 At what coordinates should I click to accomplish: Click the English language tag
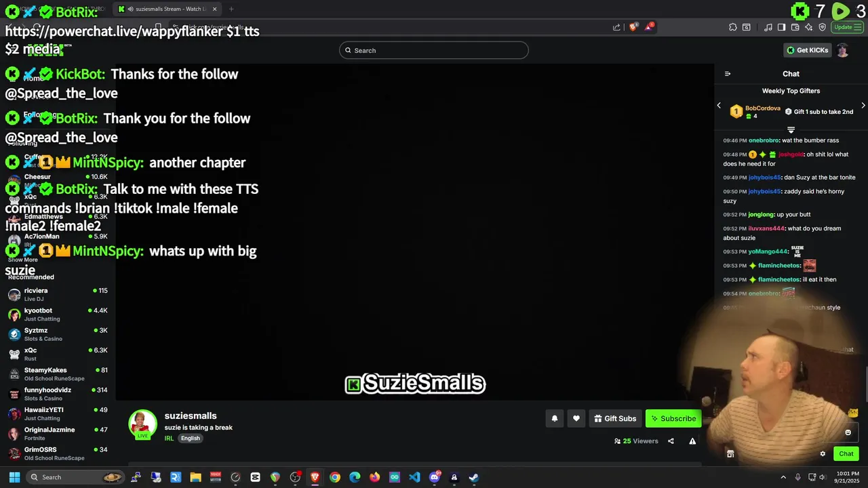pos(191,439)
